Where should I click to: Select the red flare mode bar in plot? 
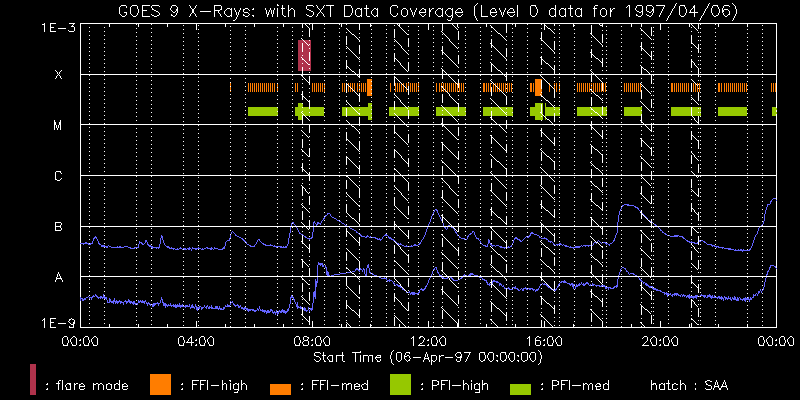point(305,56)
